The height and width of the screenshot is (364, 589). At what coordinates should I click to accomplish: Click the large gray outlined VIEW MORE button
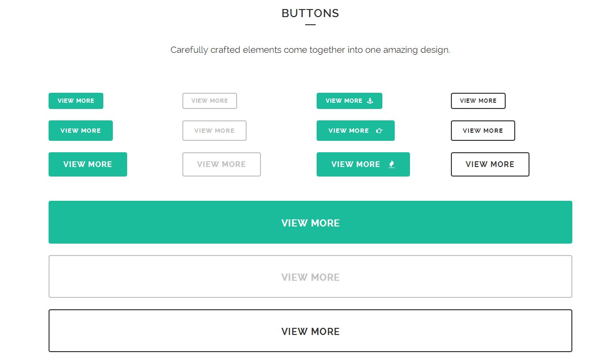point(221,165)
